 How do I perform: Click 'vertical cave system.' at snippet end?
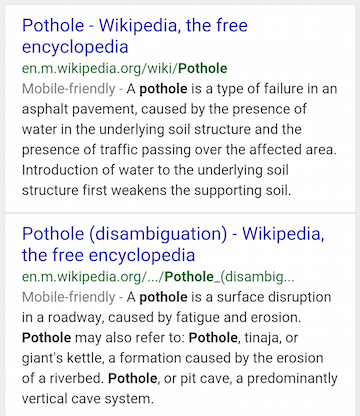point(88,399)
